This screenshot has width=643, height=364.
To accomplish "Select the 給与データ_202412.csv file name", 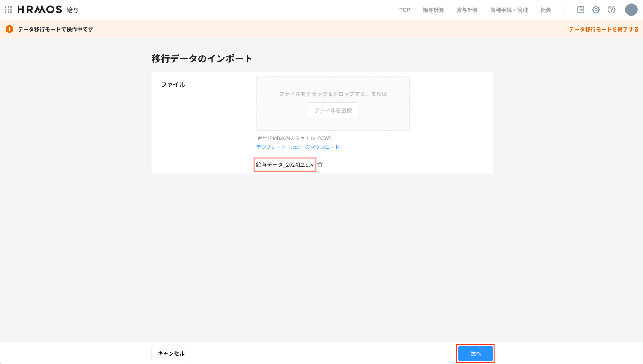I will tap(285, 165).
